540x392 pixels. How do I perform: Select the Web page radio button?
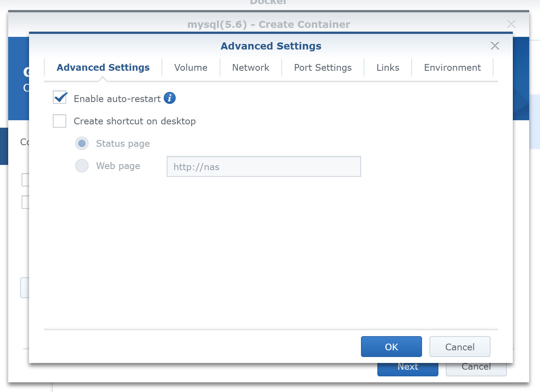click(82, 166)
